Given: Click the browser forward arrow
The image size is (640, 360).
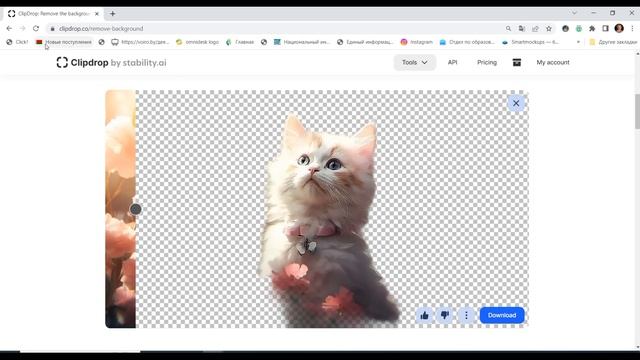Looking at the screenshot, I should (x=22, y=29).
